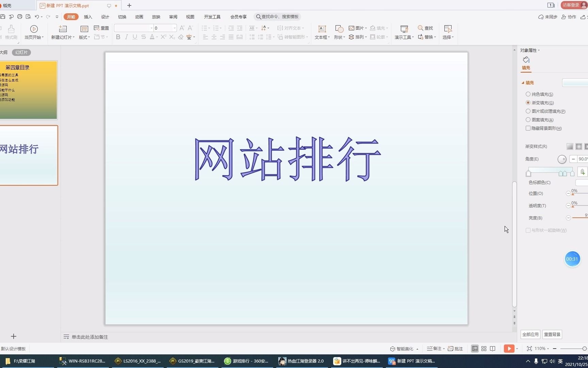Click the New Slide icon
Viewport: 588px width, 368px height.
coord(63,29)
